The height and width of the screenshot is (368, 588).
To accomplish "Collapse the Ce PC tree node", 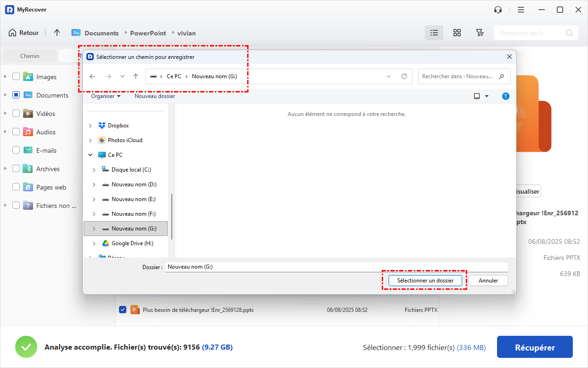I will (x=90, y=155).
